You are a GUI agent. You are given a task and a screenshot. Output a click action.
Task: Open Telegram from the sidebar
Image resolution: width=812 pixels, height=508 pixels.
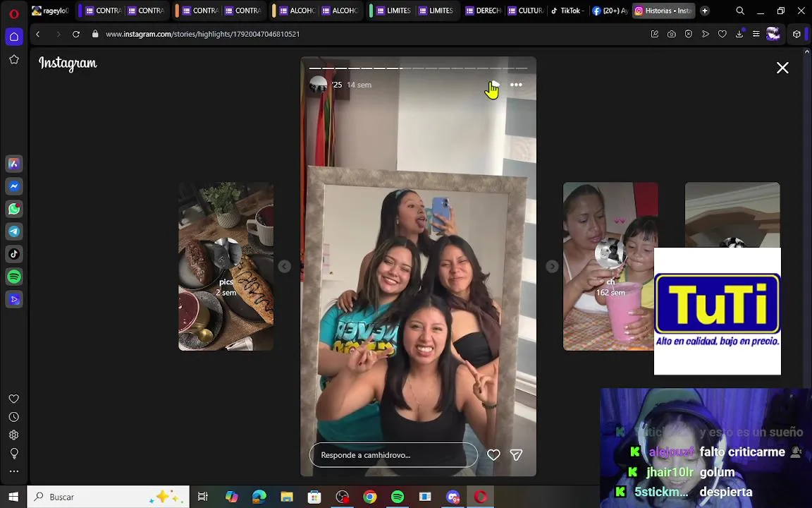pyautogui.click(x=14, y=231)
